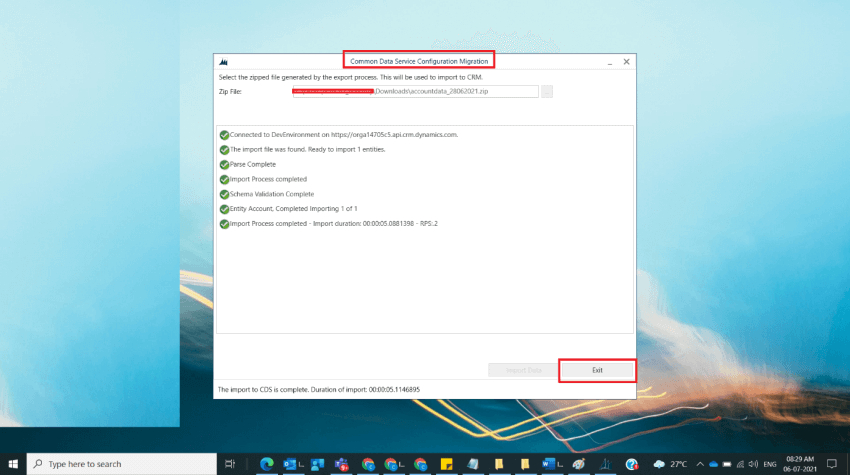Open the Windows Start menu
Image resolution: width=850 pixels, height=475 pixels.
coord(13,464)
